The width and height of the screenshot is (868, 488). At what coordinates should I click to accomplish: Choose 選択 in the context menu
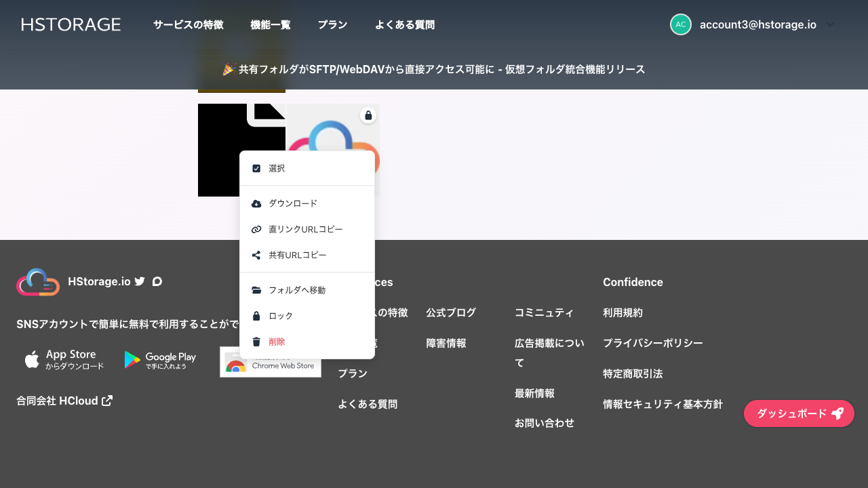(x=307, y=168)
